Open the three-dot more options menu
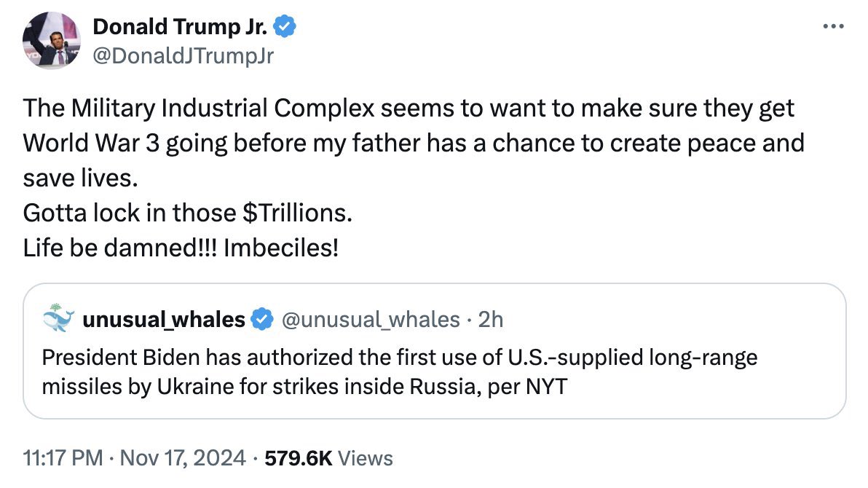 831,27
